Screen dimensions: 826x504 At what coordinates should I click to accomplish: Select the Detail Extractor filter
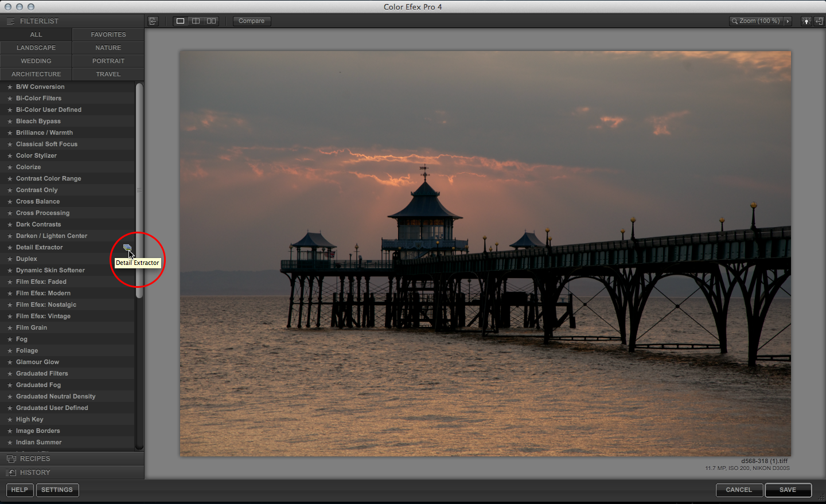pyautogui.click(x=67, y=248)
